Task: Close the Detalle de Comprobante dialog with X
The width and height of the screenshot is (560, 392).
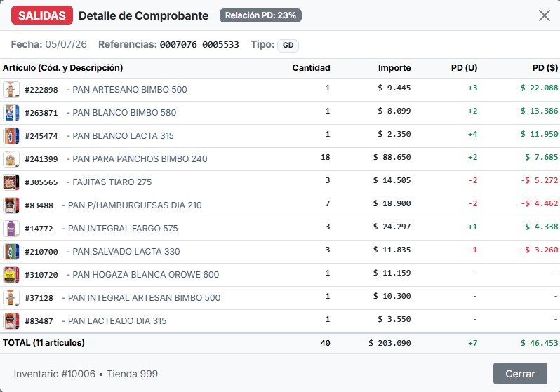Action: [545, 15]
